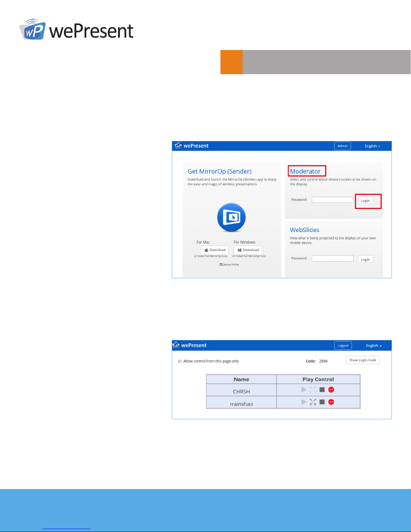Click the Admin button in the top screenshot
Screen dimensions: 411x532
click(x=343, y=146)
